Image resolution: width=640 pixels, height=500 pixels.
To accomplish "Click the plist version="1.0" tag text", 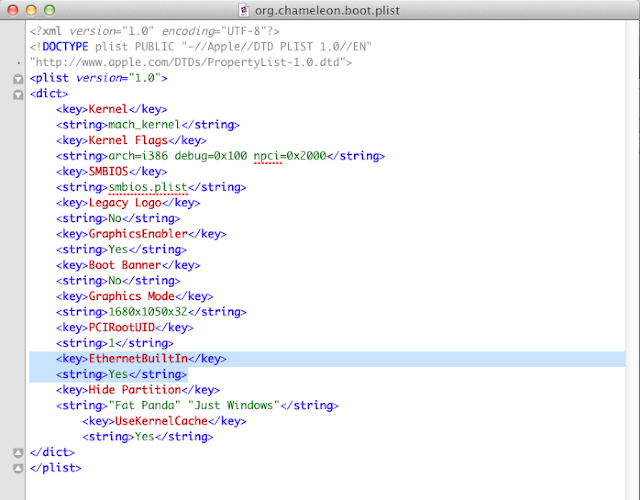I will (x=98, y=78).
